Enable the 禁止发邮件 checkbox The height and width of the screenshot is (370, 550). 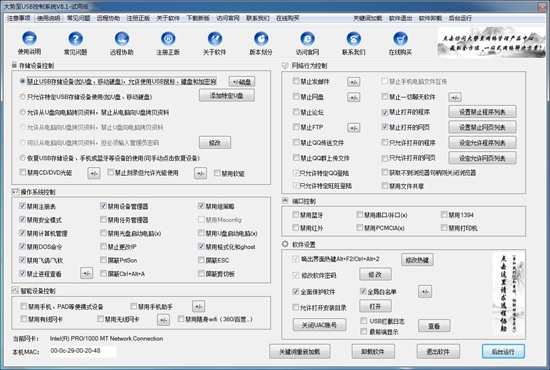(x=296, y=81)
